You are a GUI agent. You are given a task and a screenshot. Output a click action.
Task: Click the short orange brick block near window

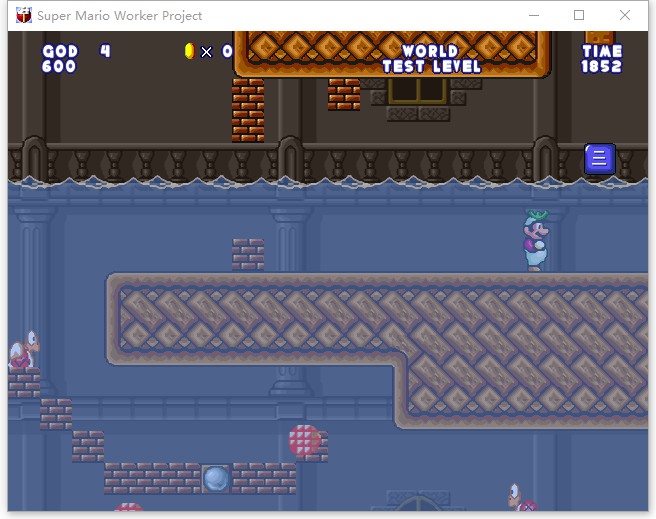click(344, 94)
